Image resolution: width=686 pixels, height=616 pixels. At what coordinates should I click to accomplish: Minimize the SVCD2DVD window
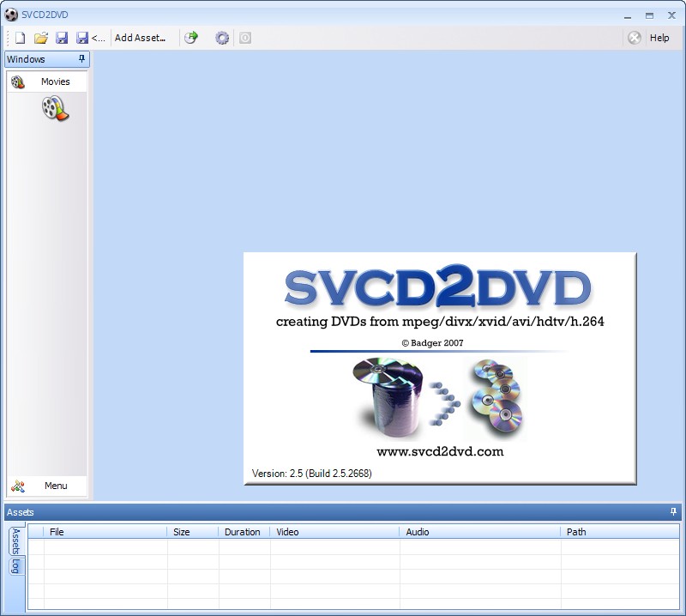628,15
